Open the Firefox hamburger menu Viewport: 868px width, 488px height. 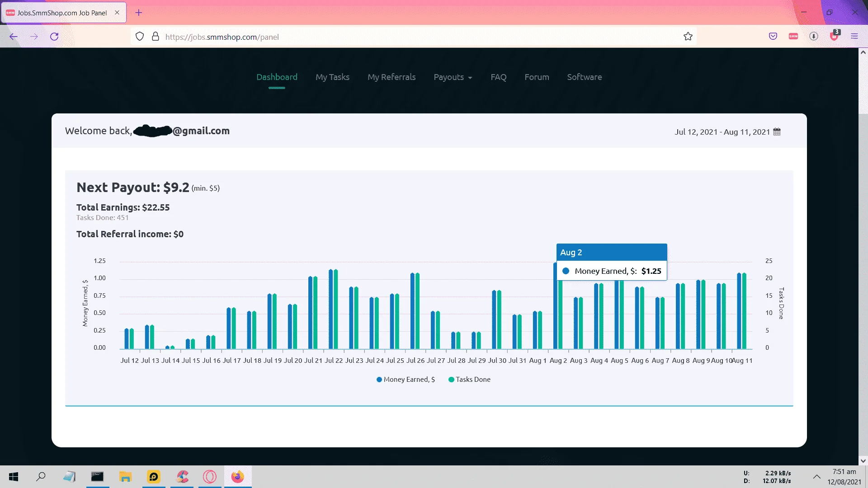coord(854,37)
